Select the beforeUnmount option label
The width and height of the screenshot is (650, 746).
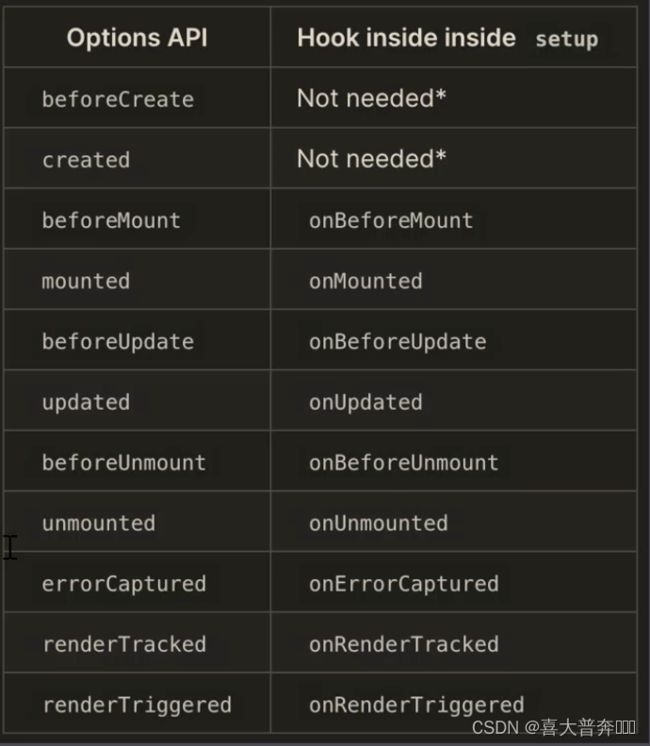click(124, 462)
